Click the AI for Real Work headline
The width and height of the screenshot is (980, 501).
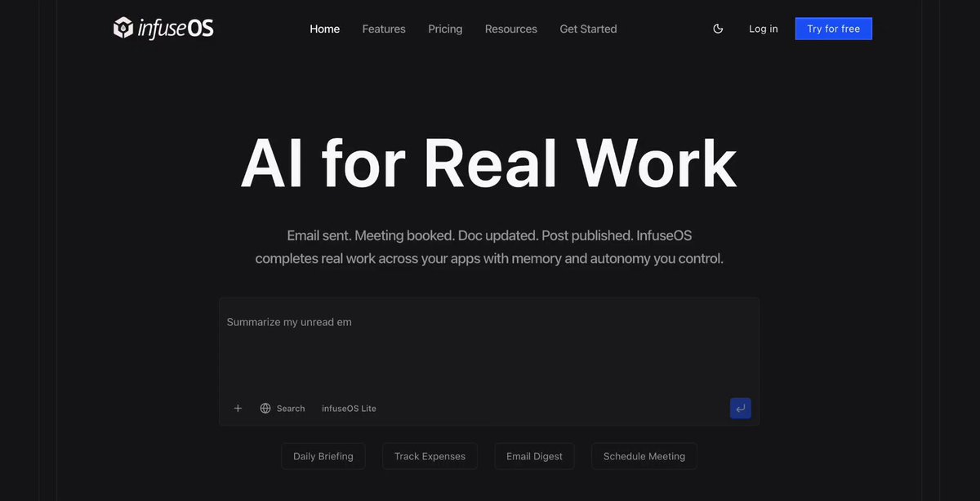(488, 163)
